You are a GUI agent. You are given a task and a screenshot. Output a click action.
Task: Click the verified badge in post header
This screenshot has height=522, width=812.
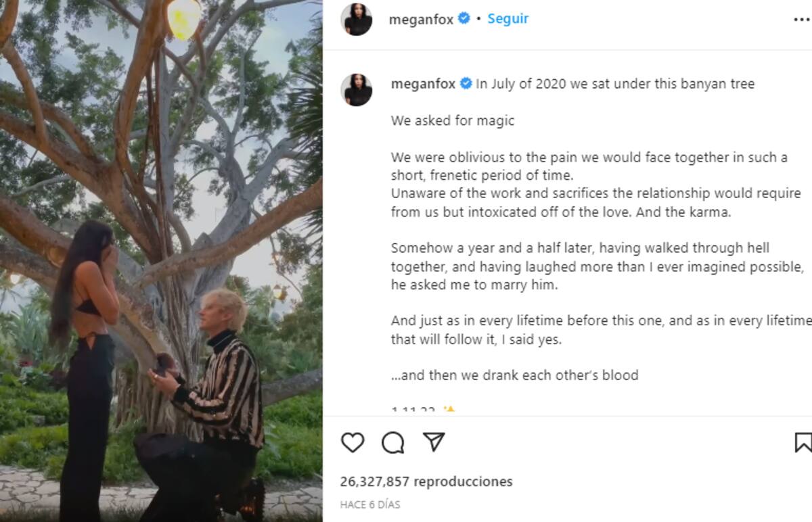point(464,19)
